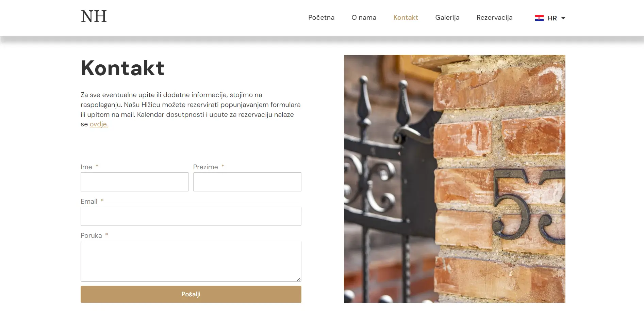Click the Ime field label
644x312 pixels.
click(86, 167)
